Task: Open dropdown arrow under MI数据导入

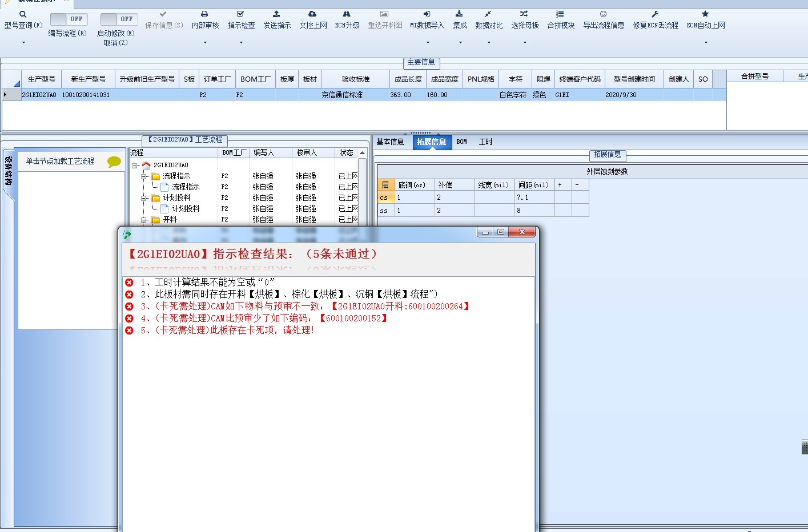Action: click(x=427, y=43)
